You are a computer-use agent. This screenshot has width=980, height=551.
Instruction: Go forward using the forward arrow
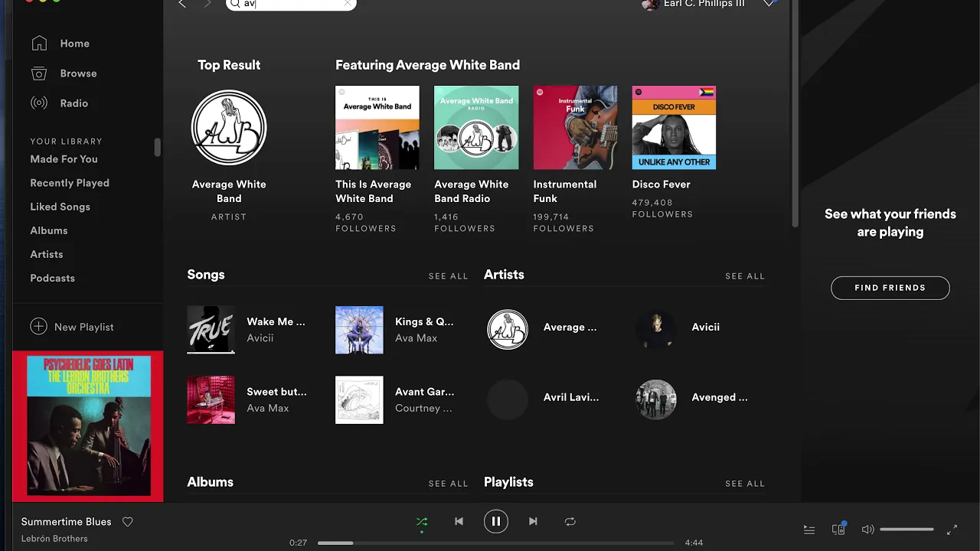pos(207,4)
